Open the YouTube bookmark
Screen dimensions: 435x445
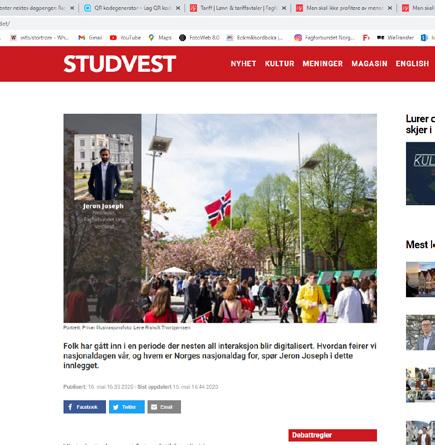[125, 38]
